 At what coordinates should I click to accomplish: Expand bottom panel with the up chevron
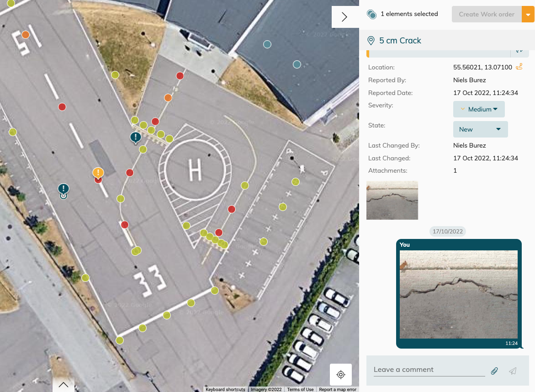(64, 385)
